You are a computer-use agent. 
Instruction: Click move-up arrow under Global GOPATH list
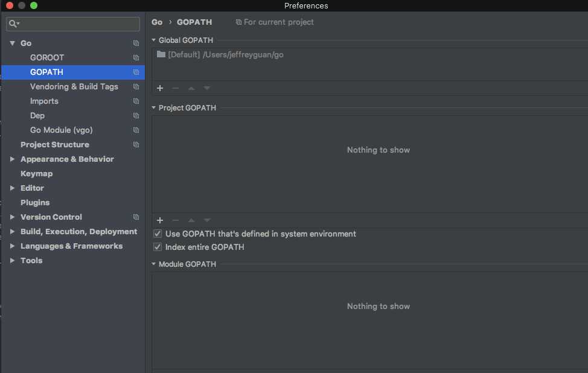point(191,88)
